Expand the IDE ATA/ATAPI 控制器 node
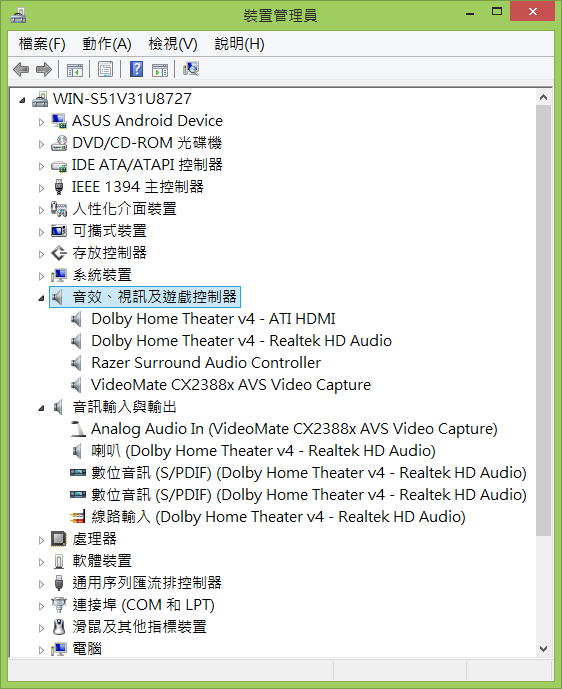This screenshot has width=562, height=689. pyautogui.click(x=41, y=166)
